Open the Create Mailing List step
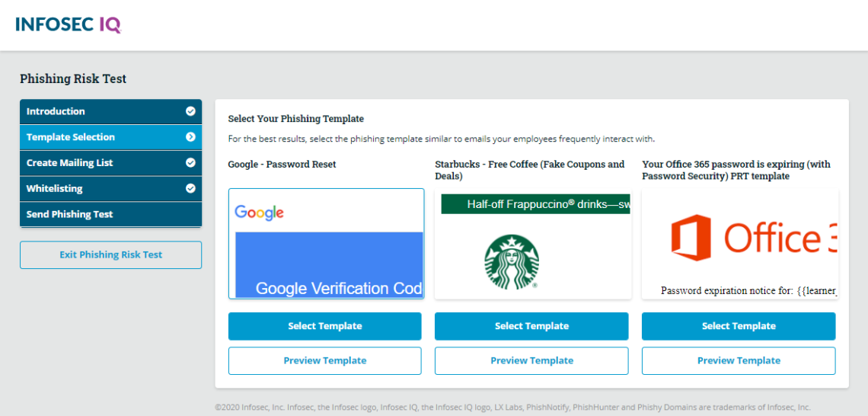 click(99, 163)
